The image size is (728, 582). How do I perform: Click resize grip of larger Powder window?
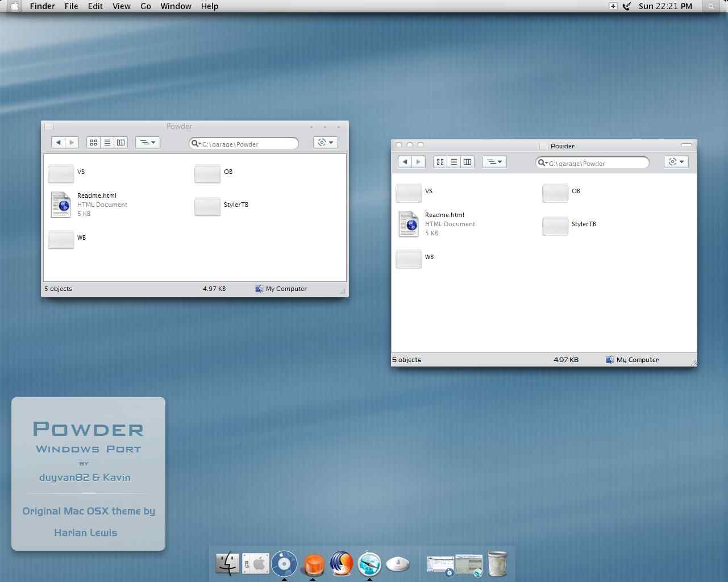(693, 362)
